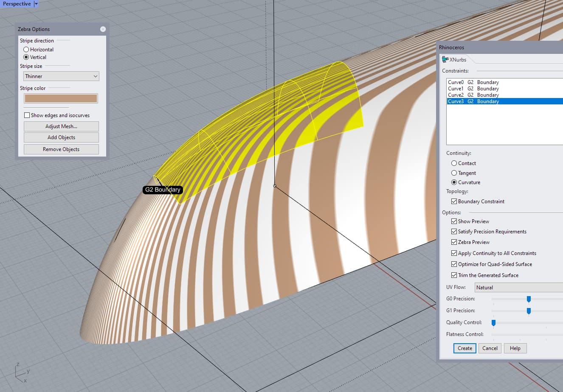
Task: Open the Stripe size dropdown
Action: 61,76
